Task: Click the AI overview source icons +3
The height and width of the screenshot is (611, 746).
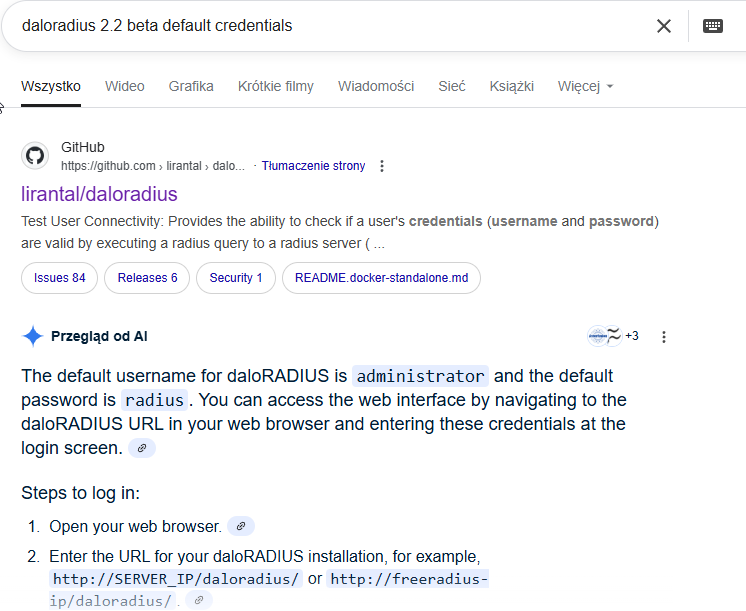Action: (x=613, y=336)
